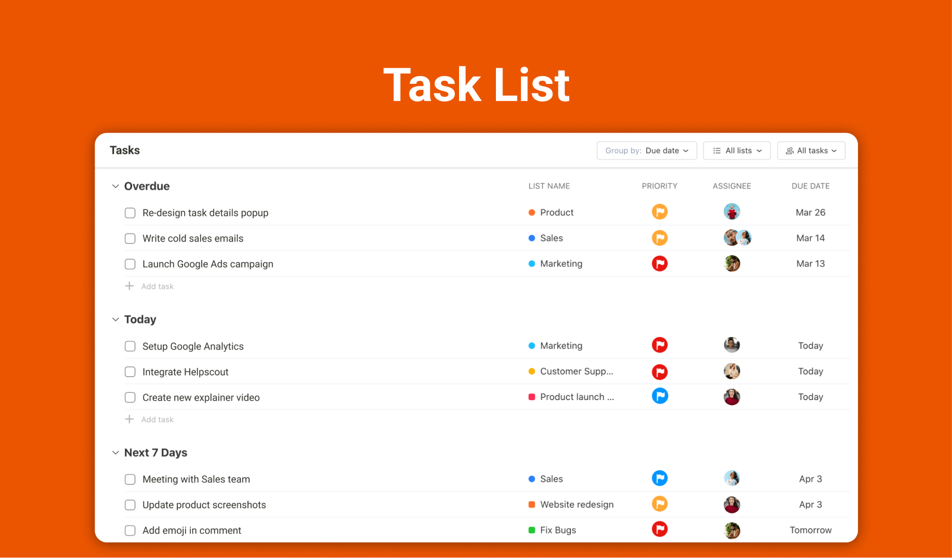The width and height of the screenshot is (952, 560).
Task: Click priority flag for Write cold sales emails
Action: [659, 238]
